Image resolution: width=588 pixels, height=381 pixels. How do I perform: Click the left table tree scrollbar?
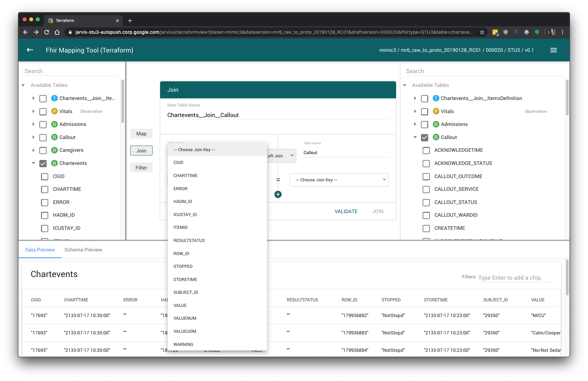[x=123, y=101]
